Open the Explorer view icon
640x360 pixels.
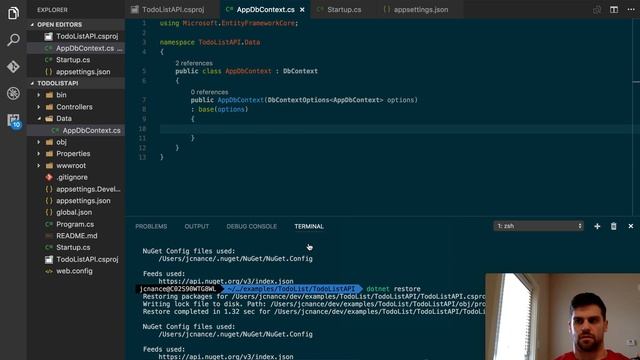13,13
